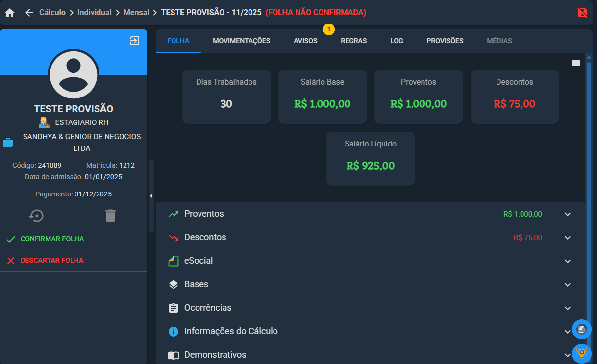This screenshot has height=364, width=597.
Task: Click the floating calculator round button
Action: 582,329
